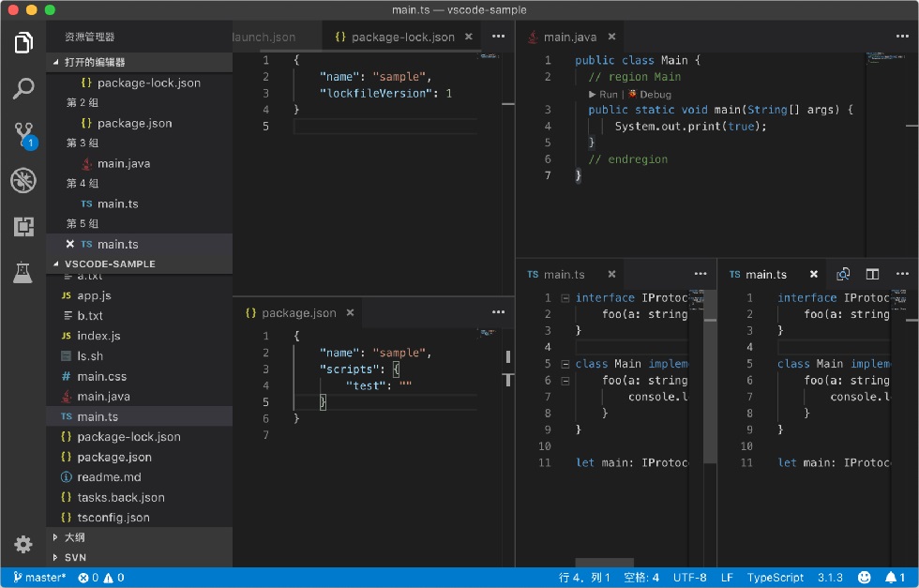
Task: Click Debug CodeLens above main method
Action: tap(649, 95)
